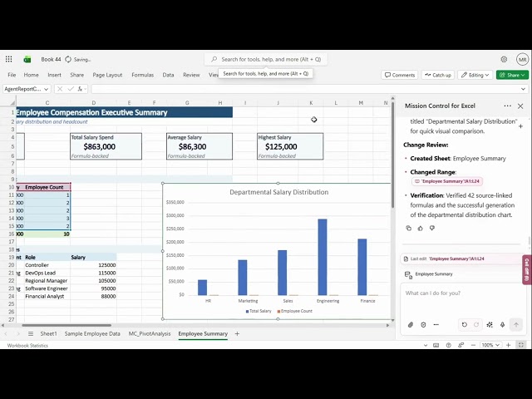Image resolution: width=532 pixels, height=399 pixels.
Task: Open the File menu
Action: click(x=12, y=75)
